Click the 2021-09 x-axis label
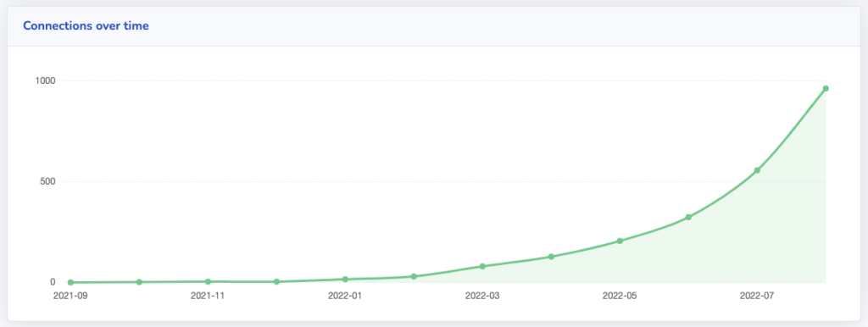The width and height of the screenshot is (868, 327). 70,296
